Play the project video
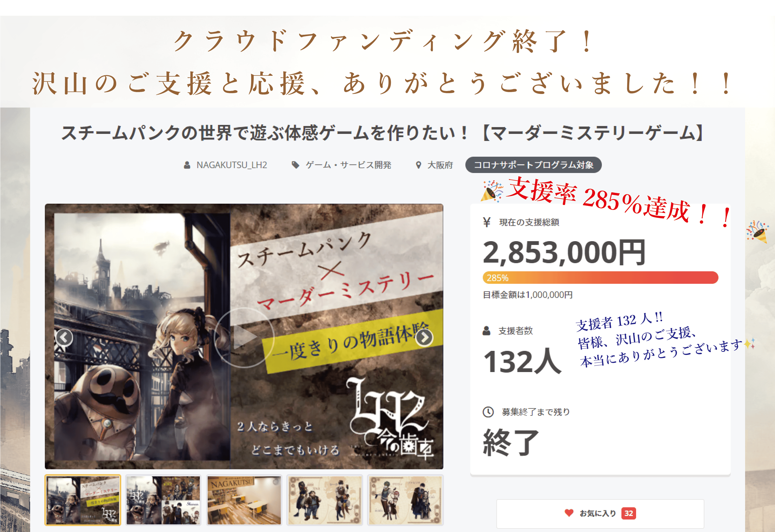This screenshot has width=775, height=532. pos(244,337)
